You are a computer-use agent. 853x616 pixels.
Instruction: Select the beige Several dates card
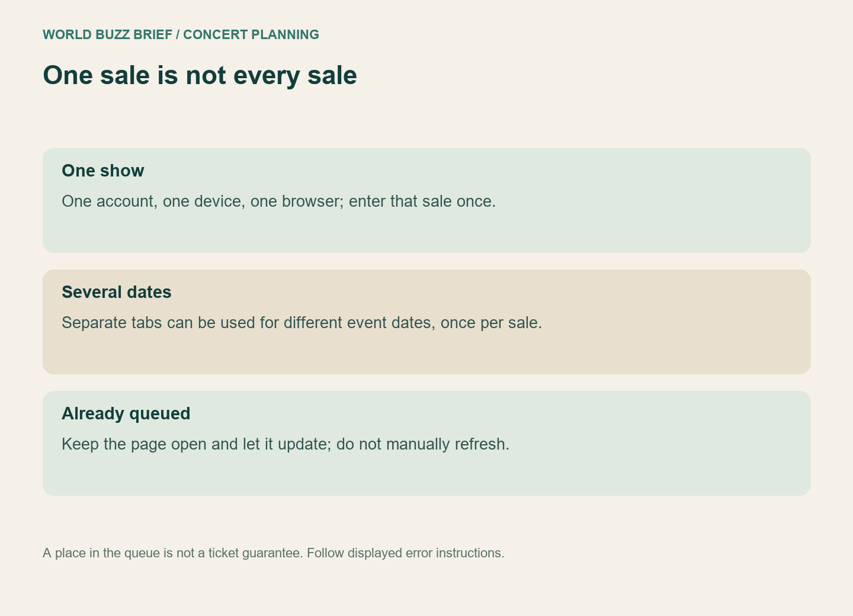(426, 322)
